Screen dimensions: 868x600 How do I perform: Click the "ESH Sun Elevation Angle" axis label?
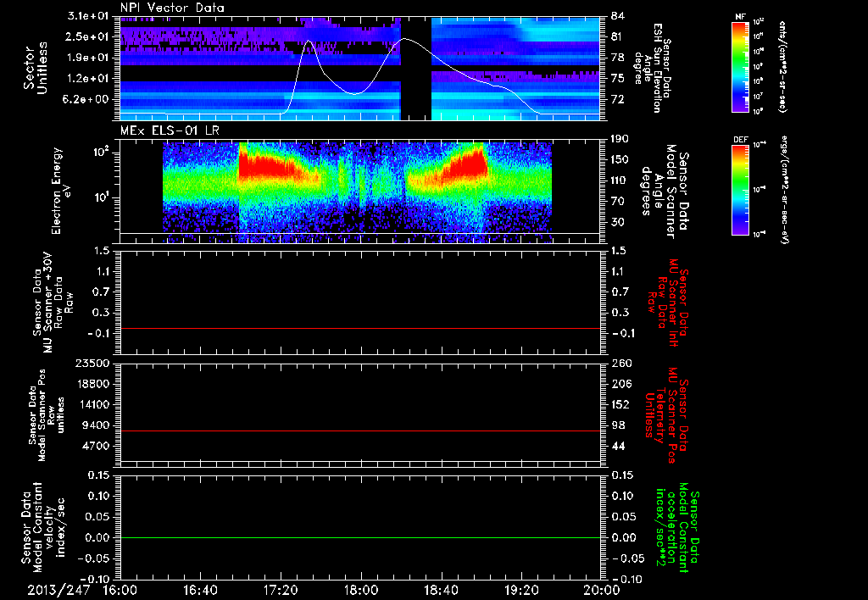click(652, 68)
